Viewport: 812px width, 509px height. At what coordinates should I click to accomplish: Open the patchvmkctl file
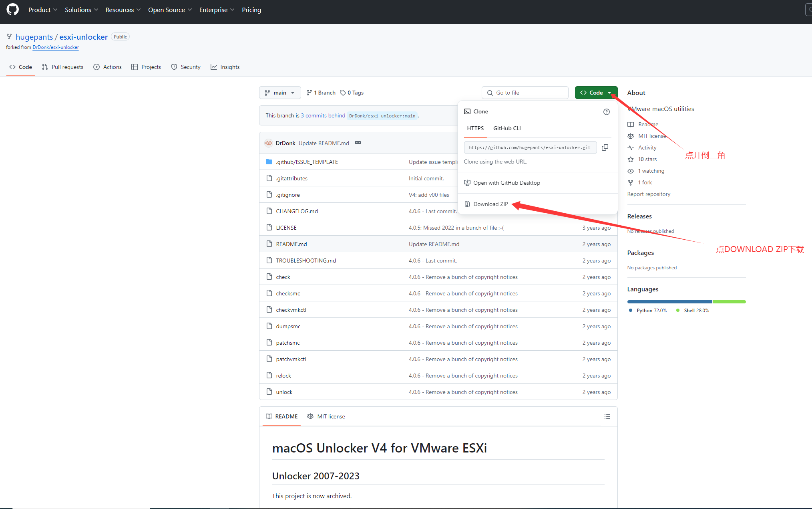click(x=291, y=360)
